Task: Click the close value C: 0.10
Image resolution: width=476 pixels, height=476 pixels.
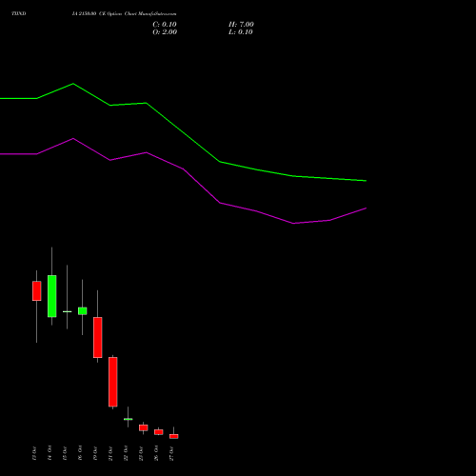Action: click(165, 25)
